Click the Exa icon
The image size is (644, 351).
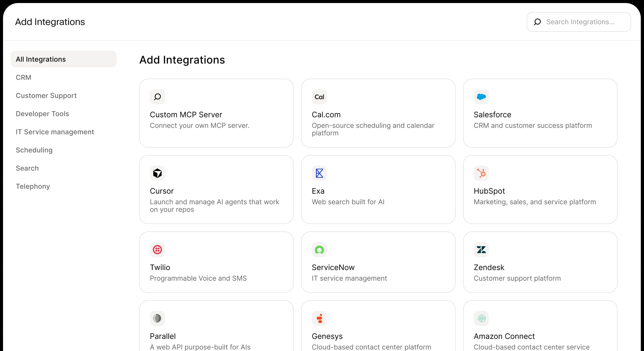[x=319, y=173]
